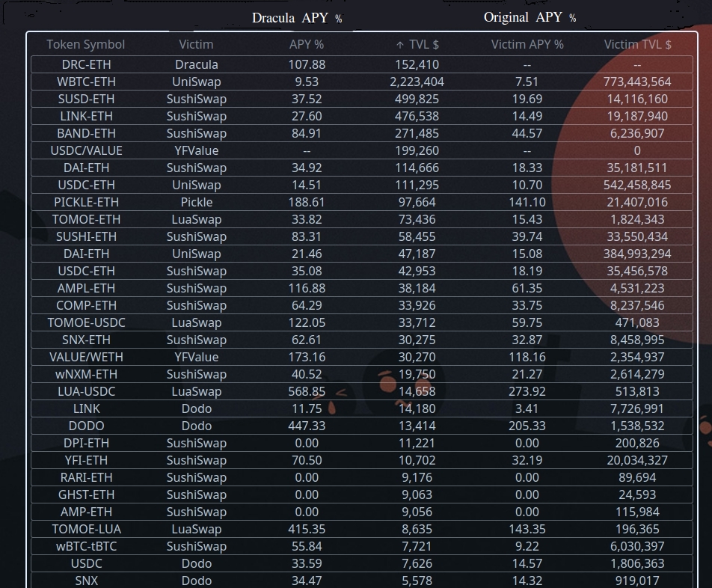Click APY value 107.88
Screen dimensions: 712x588
point(307,64)
